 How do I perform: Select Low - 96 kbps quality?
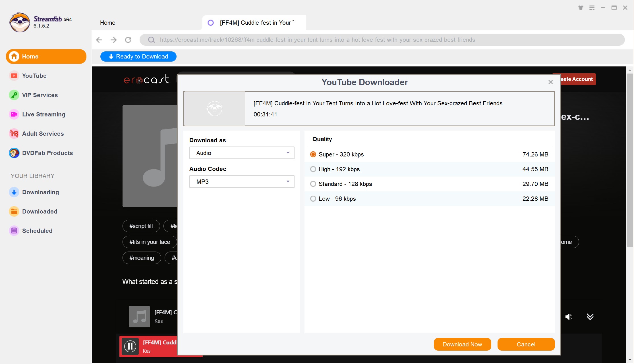tap(313, 199)
